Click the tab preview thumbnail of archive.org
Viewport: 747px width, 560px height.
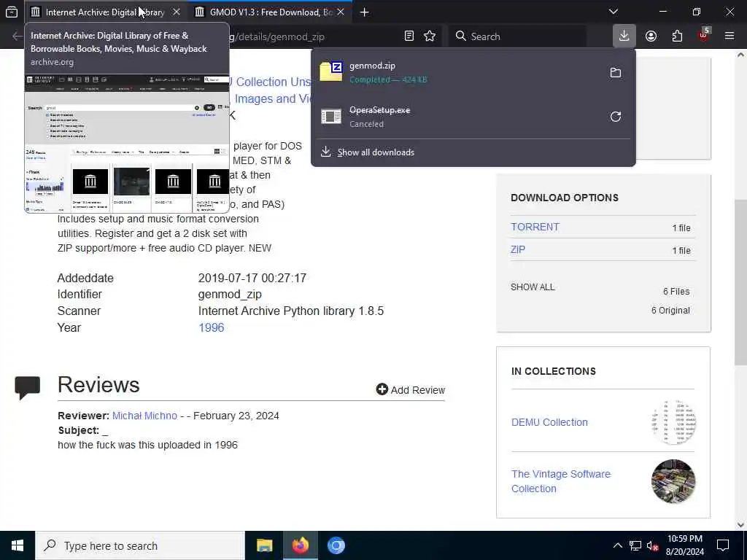[x=127, y=144]
